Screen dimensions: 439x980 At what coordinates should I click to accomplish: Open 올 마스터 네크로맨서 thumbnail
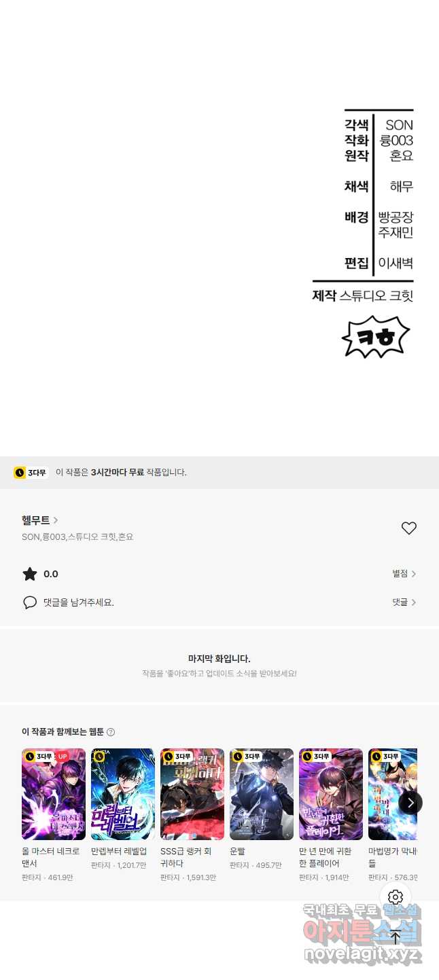coord(54,794)
